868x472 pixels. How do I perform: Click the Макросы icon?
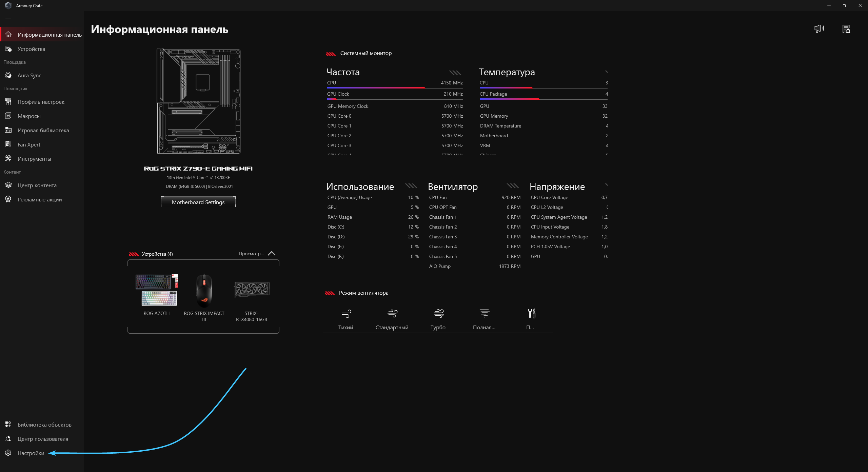pyautogui.click(x=8, y=116)
